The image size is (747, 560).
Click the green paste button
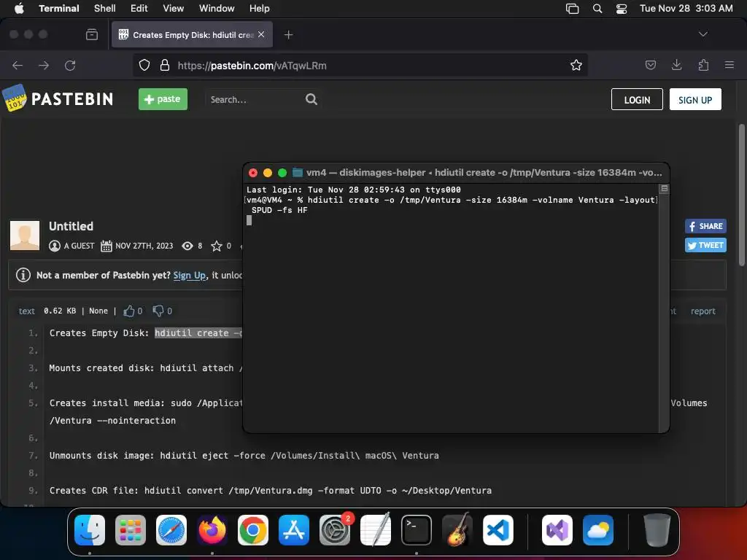click(x=163, y=99)
